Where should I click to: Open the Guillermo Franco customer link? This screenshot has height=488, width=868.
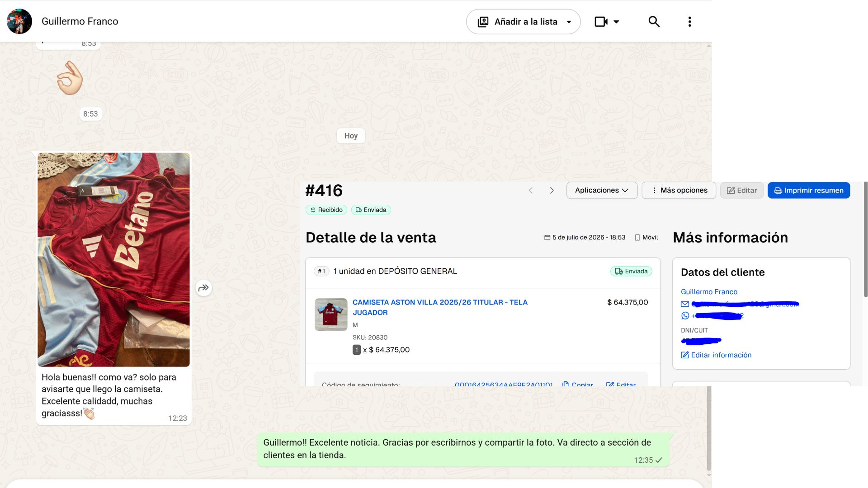709,292
